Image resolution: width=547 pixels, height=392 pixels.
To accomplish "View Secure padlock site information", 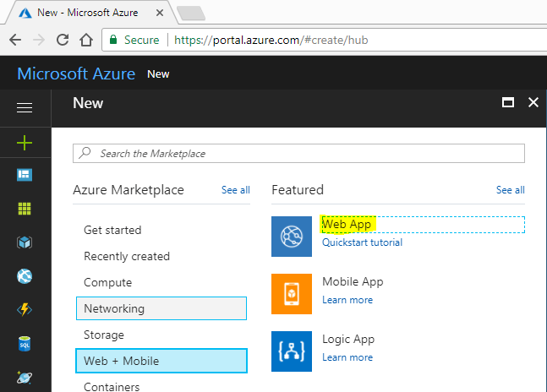I will [134, 40].
